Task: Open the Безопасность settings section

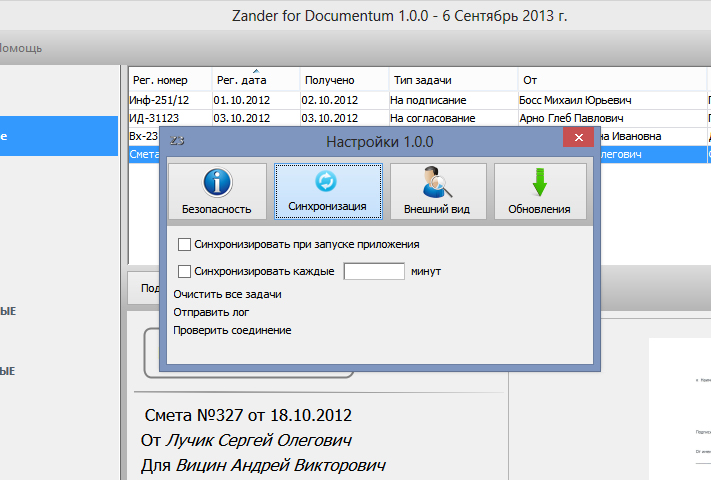Action: pos(217,191)
